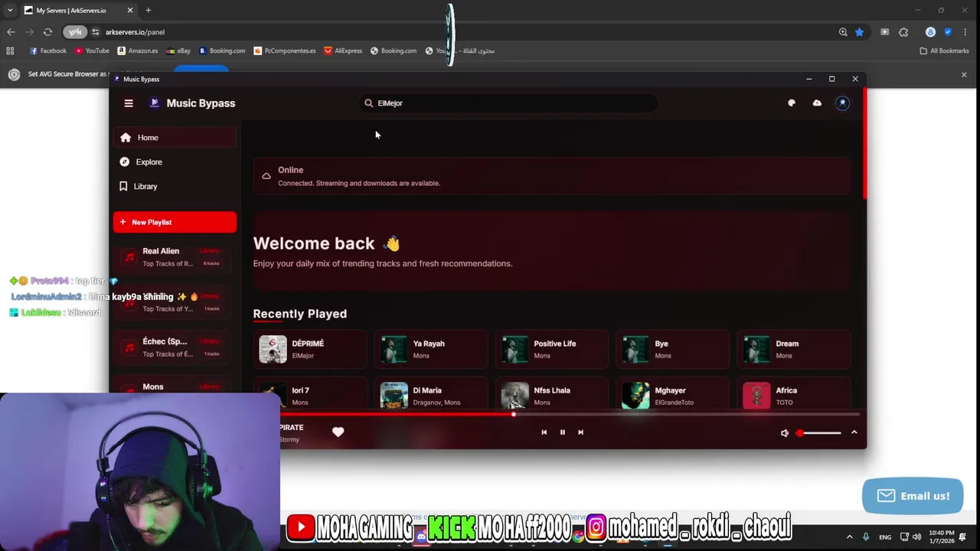Adjust the volume slider

click(818, 433)
